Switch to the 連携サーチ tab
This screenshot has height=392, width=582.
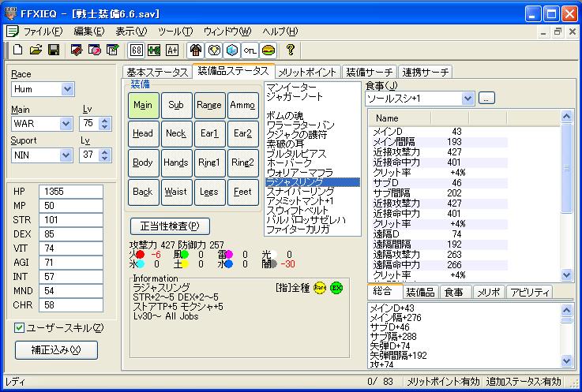tap(425, 73)
